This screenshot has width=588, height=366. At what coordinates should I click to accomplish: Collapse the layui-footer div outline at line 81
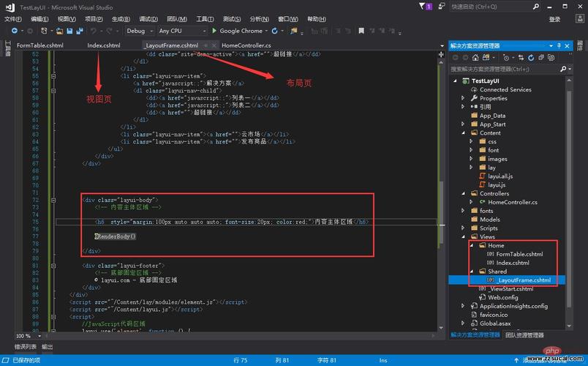click(x=53, y=266)
